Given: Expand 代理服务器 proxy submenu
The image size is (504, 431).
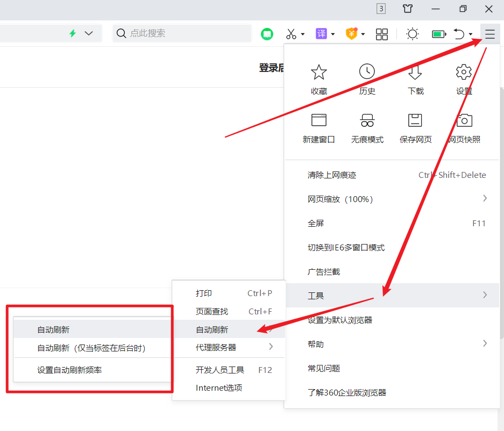Looking at the screenshot, I should (x=229, y=347).
